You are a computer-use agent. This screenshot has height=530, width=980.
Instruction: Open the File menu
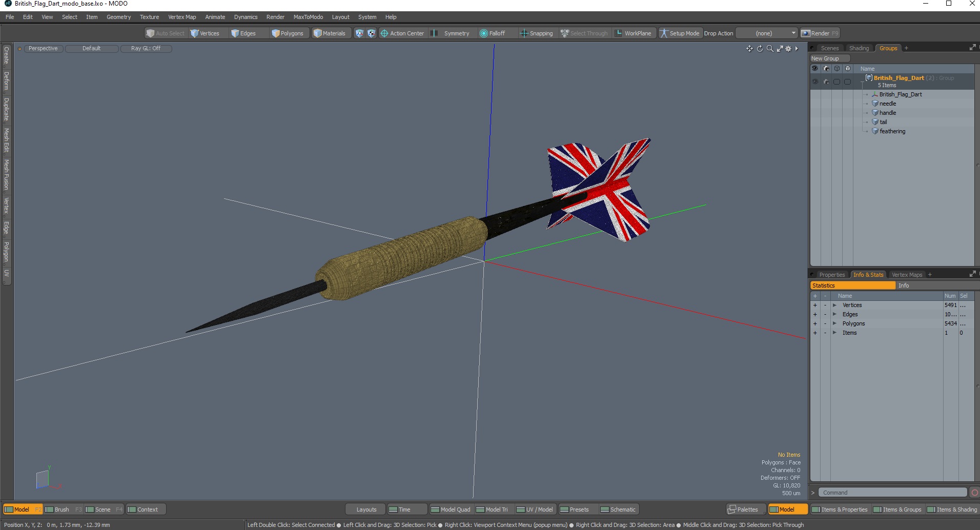[10, 17]
